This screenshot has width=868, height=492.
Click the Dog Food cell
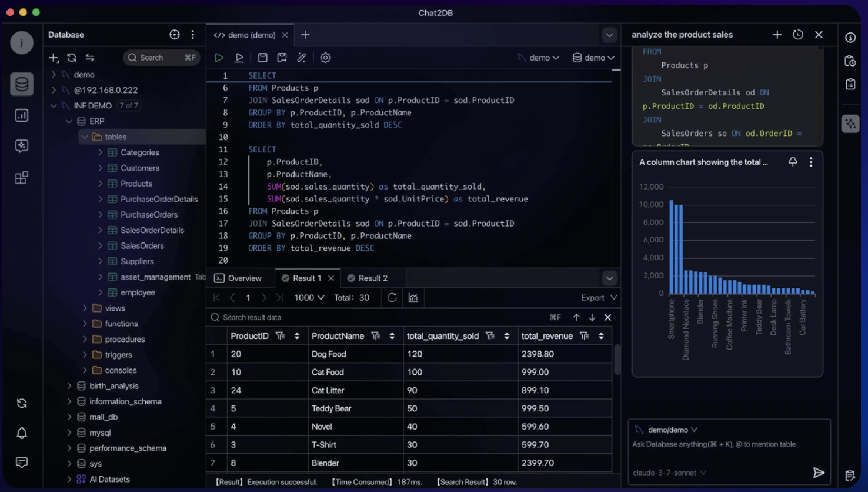(x=355, y=354)
